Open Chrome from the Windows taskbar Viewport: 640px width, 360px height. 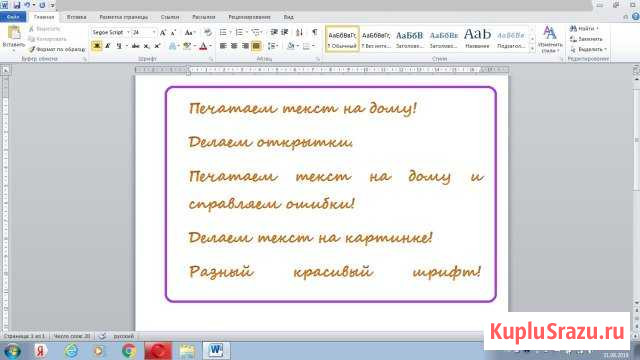[129, 351]
